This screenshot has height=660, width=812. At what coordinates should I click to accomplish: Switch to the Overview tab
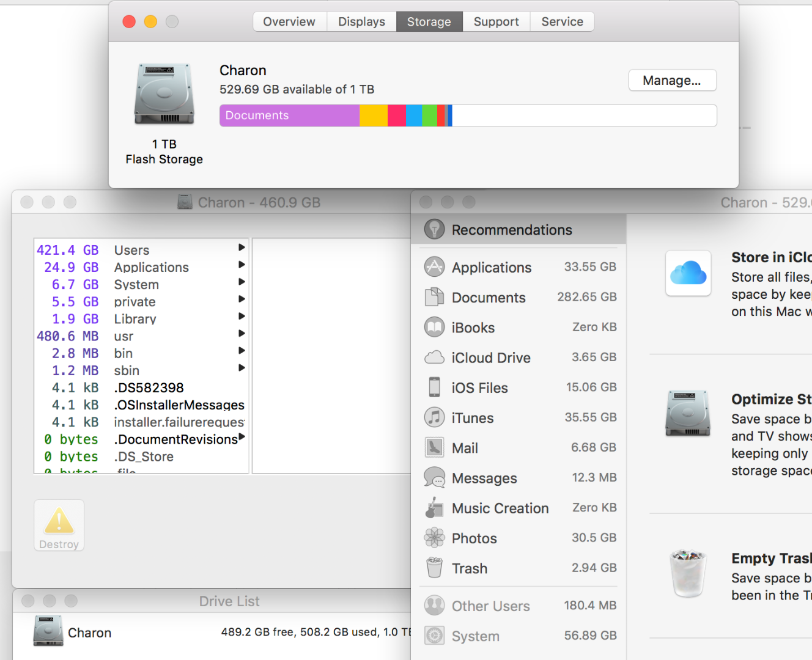click(289, 21)
